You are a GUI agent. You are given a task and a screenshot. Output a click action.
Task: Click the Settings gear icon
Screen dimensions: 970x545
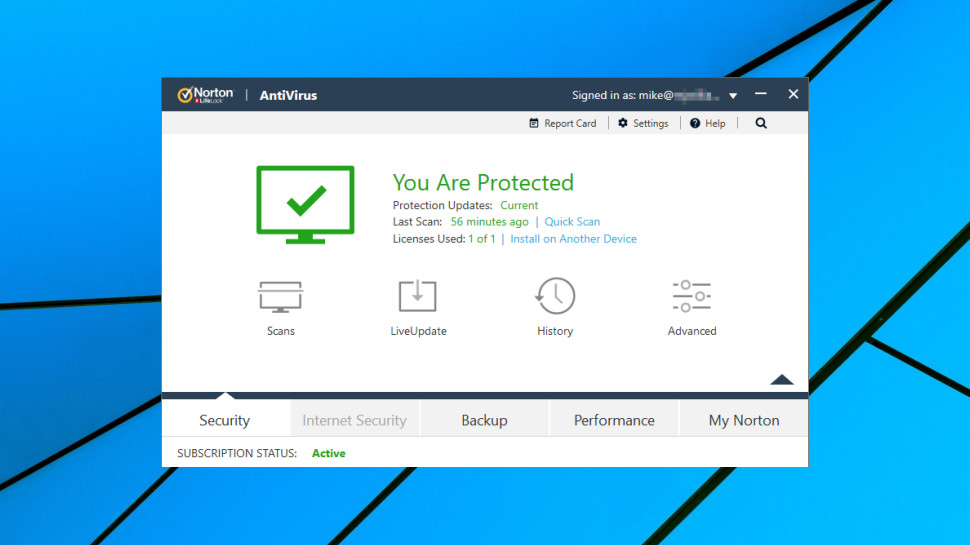[623, 123]
